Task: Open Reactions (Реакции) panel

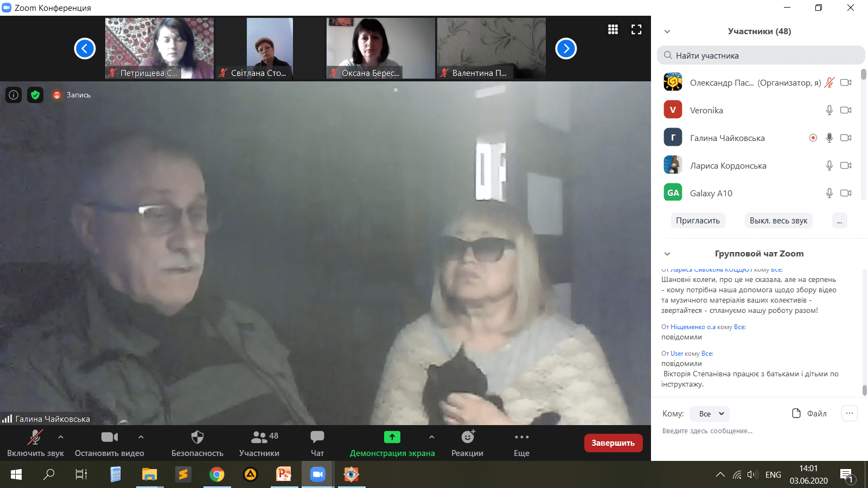Action: pyautogui.click(x=467, y=444)
